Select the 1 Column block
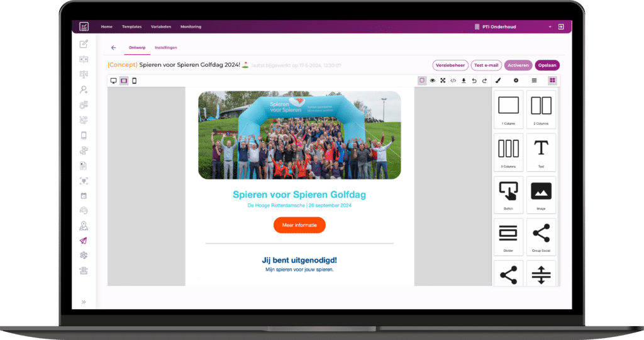 (508, 110)
